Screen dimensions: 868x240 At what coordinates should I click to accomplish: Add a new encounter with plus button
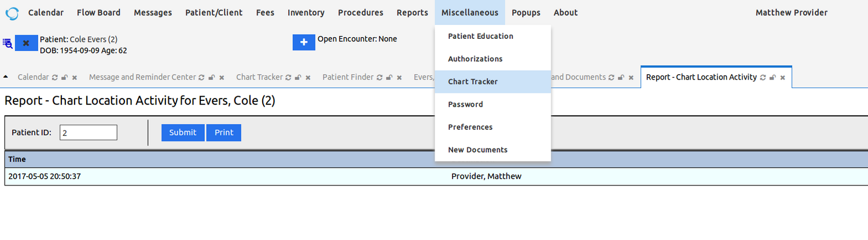point(304,43)
